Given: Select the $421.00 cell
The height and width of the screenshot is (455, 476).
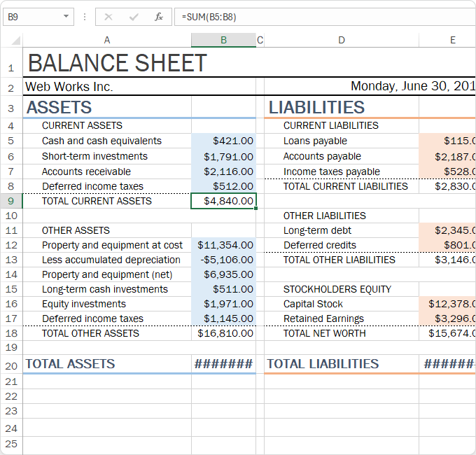Looking at the screenshot, I should click(x=224, y=141).
